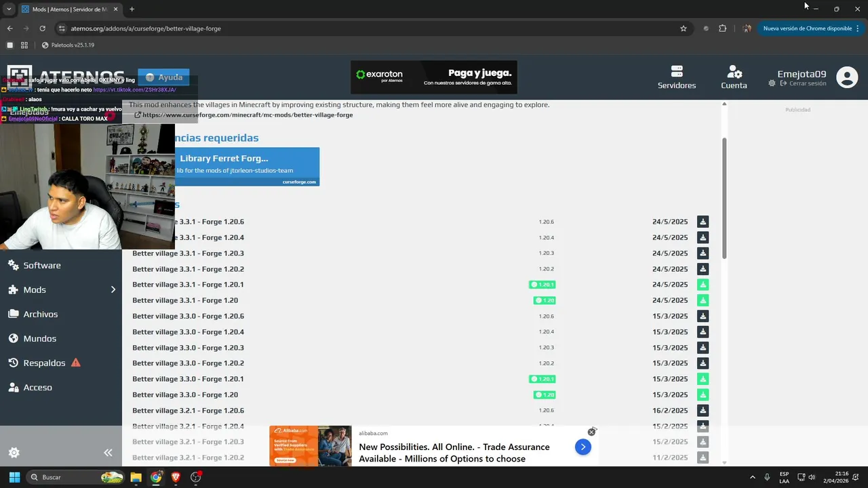Install Better village 3.3.0 Forge 1.20.1
The height and width of the screenshot is (488, 868).
click(703, 379)
